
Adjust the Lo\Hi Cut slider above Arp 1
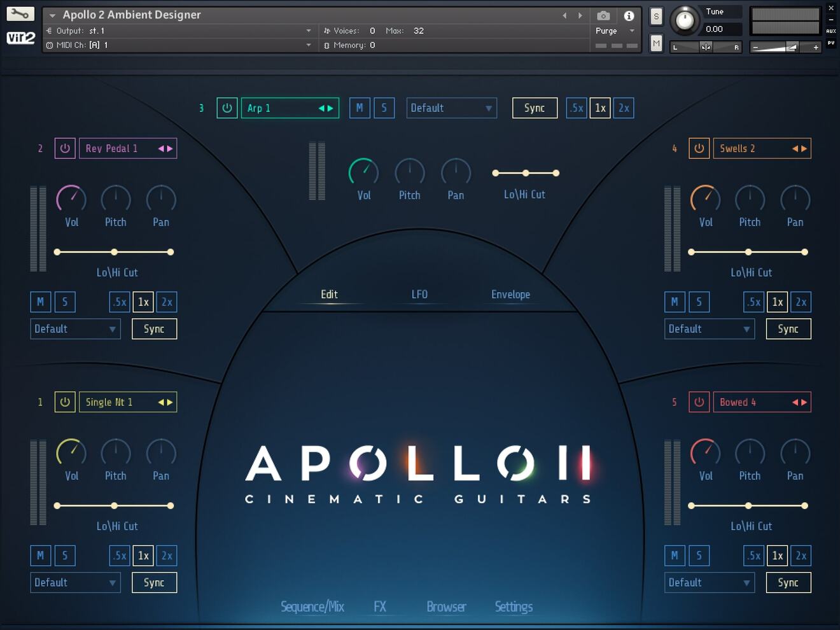[524, 173]
